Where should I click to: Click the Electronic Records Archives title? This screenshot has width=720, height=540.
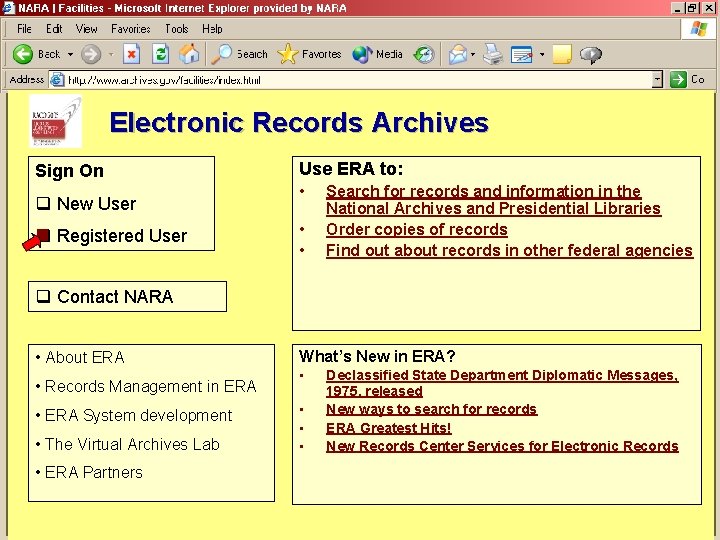[299, 123]
